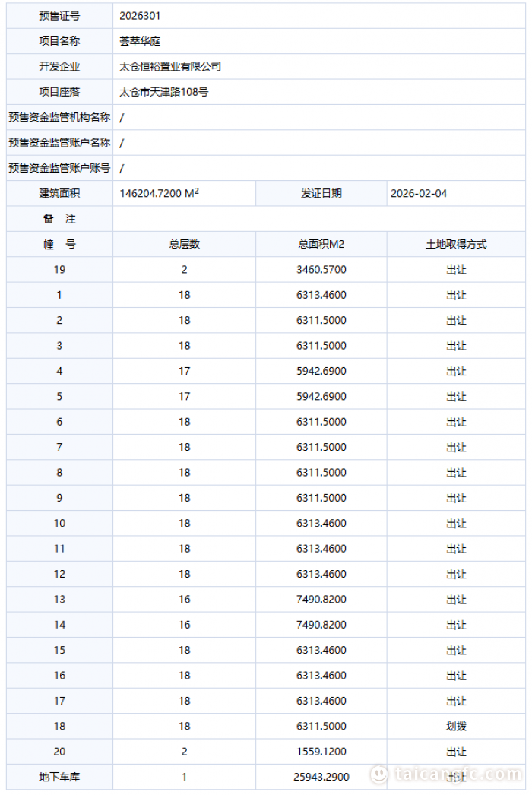Image resolution: width=532 pixels, height=795 pixels.
Task: Click the 备注 row label
Action: [x=59, y=219]
